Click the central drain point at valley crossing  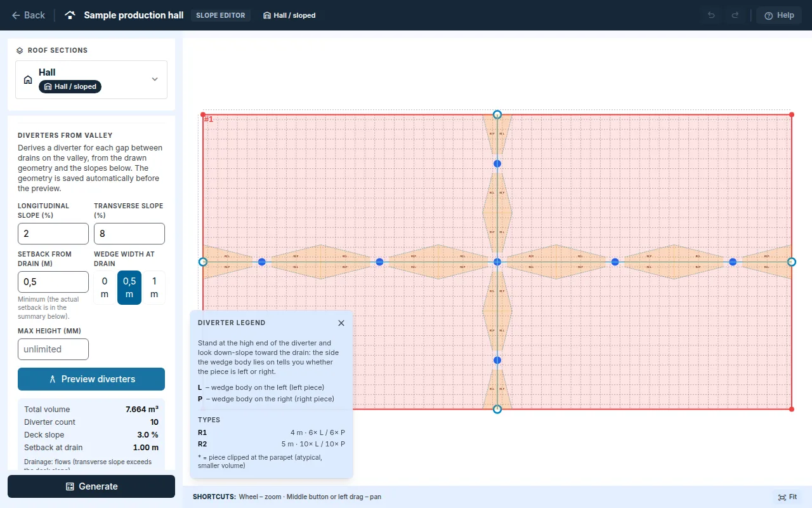tap(497, 262)
